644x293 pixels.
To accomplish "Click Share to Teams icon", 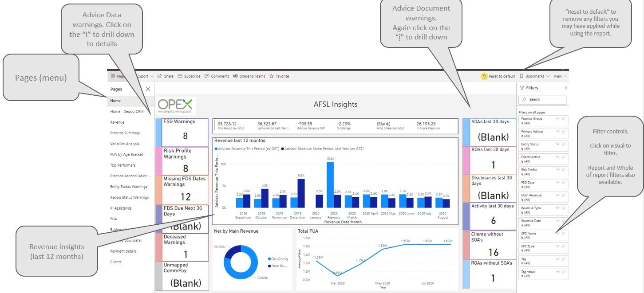I will coord(236,76).
